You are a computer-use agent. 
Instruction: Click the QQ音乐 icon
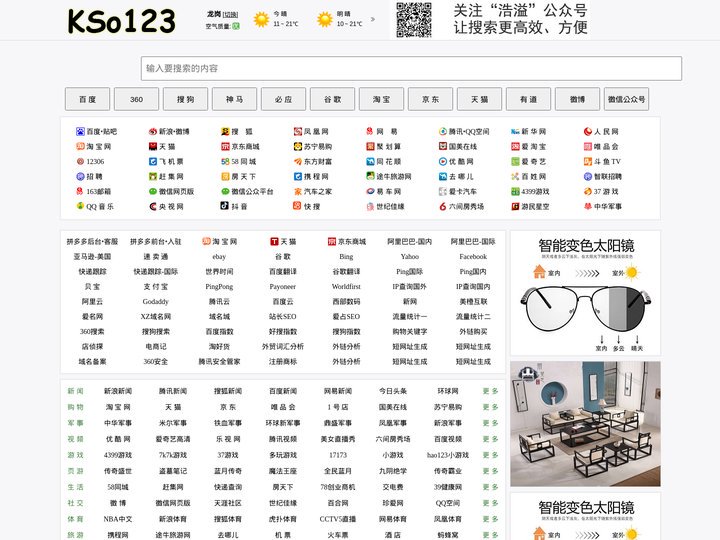(x=80, y=206)
